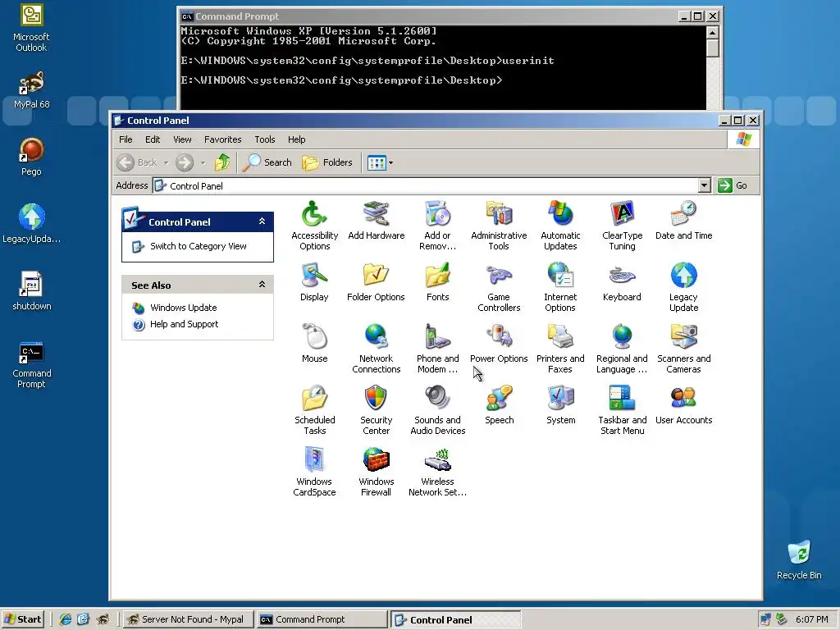Open Mouse settings icon
This screenshot has height=630, width=840.
point(314,343)
